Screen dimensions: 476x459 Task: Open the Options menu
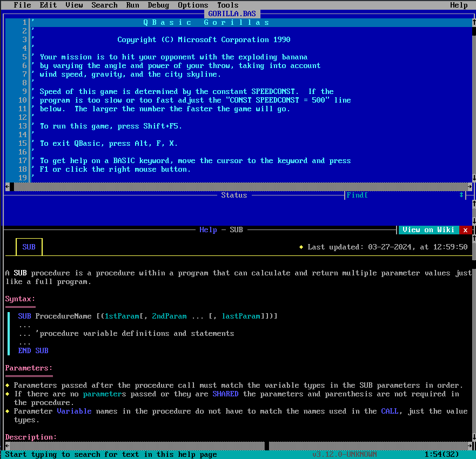tap(193, 5)
